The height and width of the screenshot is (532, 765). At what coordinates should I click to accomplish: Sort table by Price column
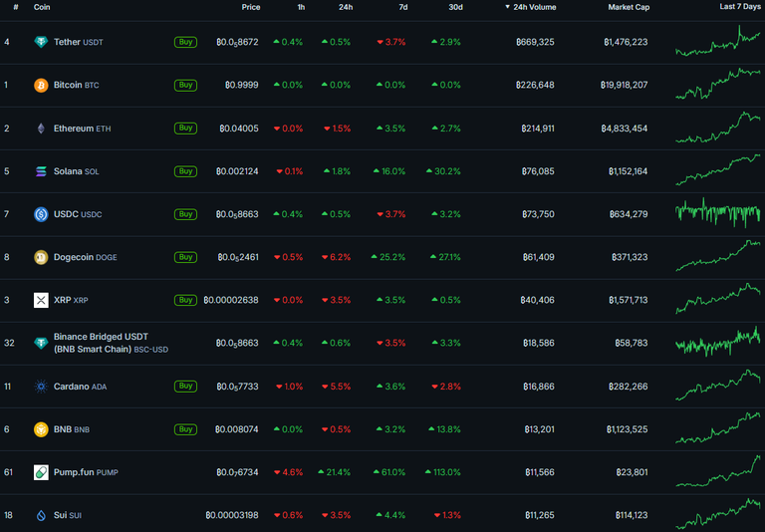(251, 7)
